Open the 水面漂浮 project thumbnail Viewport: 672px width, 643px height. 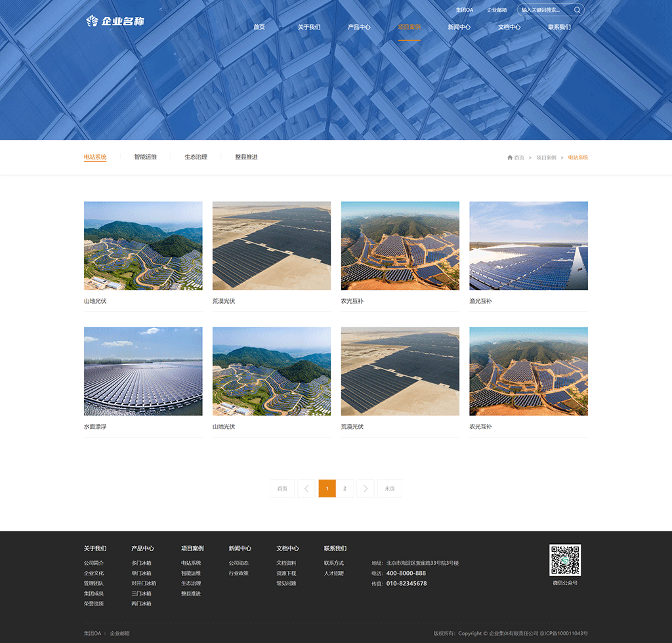[x=143, y=371]
